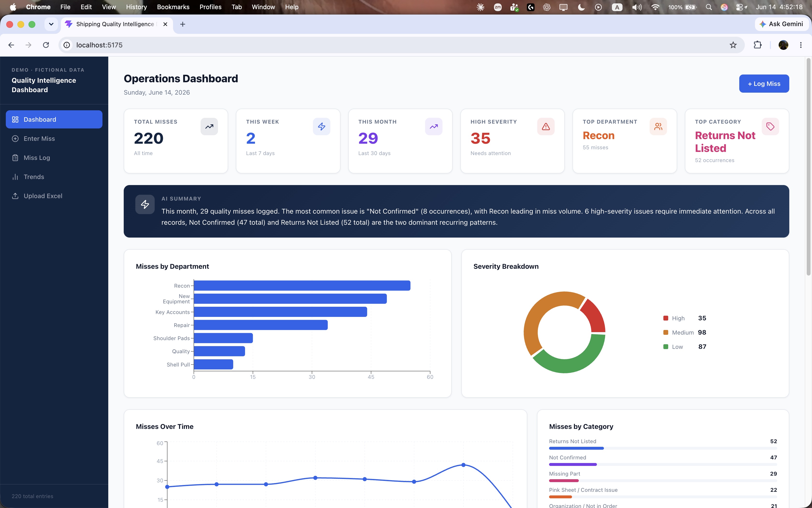This screenshot has height=508, width=812.
Task: Open the Dashboard sidebar item
Action: pyautogui.click(x=54, y=119)
